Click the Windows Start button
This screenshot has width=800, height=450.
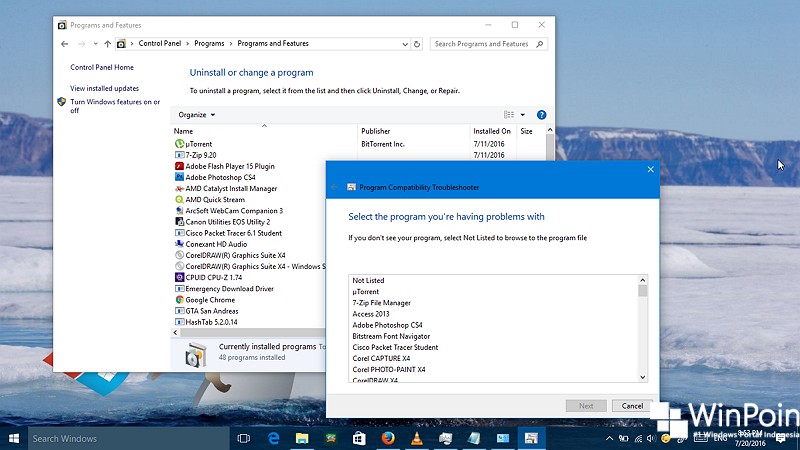(x=14, y=438)
